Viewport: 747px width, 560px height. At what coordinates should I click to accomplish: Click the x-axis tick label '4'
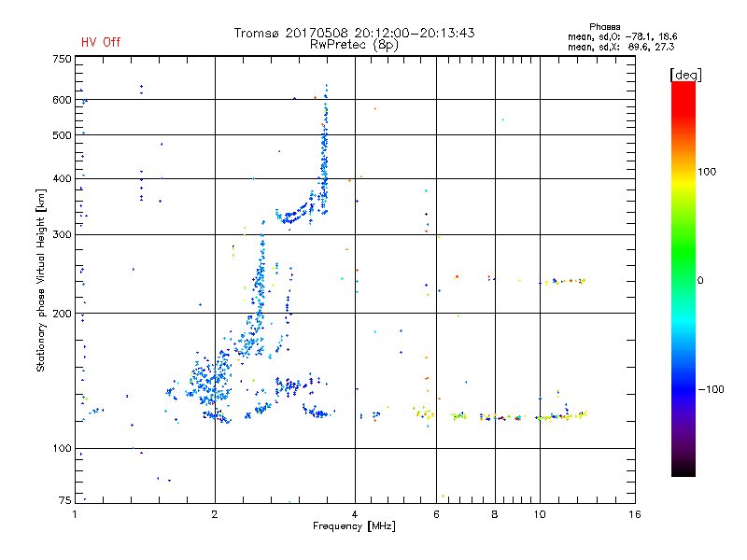pos(355,514)
